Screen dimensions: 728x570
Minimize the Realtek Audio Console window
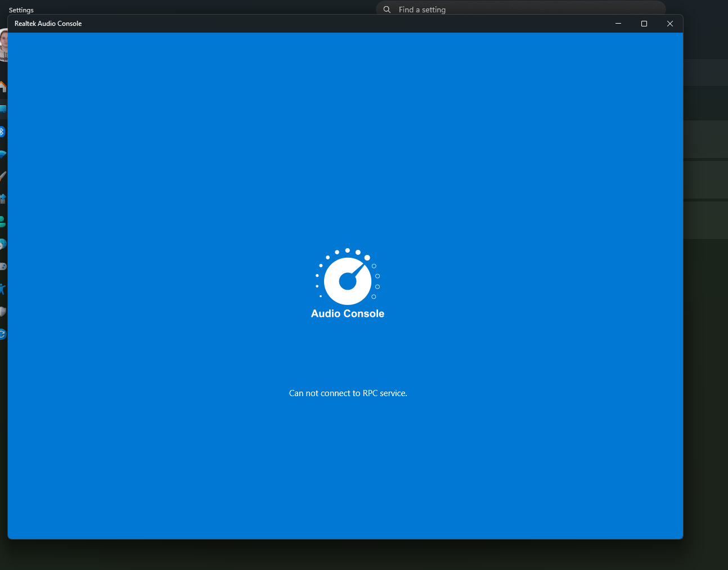pyautogui.click(x=618, y=24)
